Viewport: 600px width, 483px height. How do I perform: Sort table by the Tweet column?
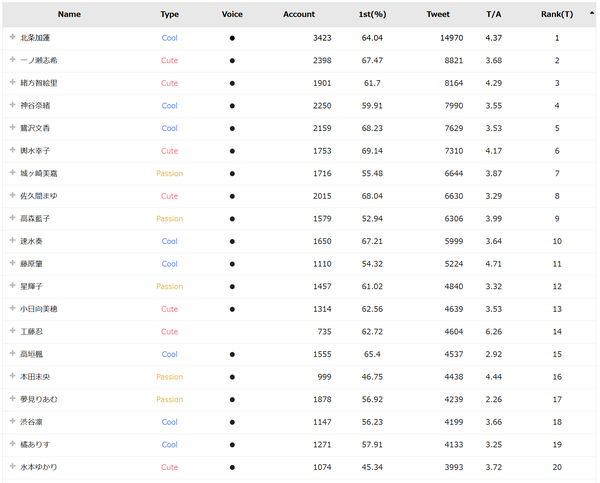pos(438,14)
